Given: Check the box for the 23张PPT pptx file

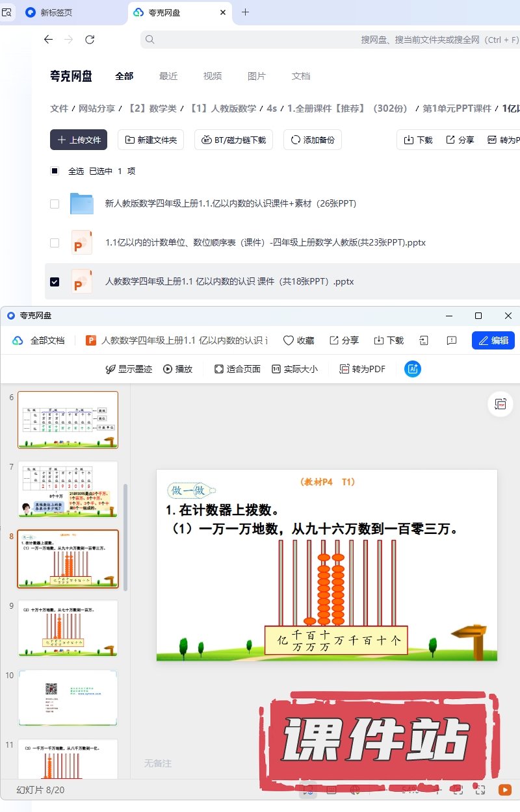Looking at the screenshot, I should pyautogui.click(x=55, y=243).
